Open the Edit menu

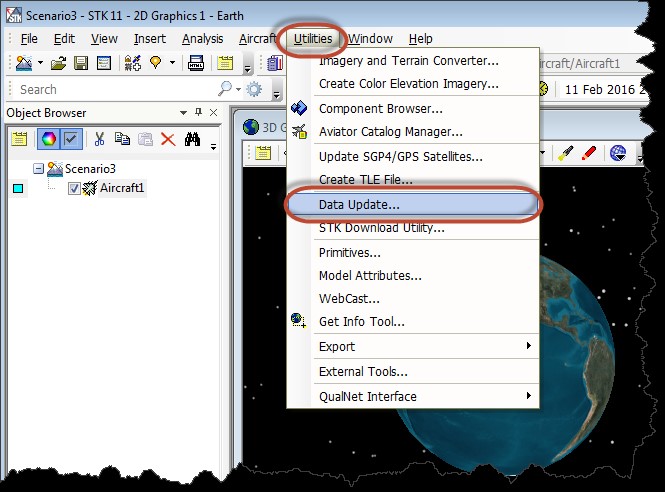[64, 39]
